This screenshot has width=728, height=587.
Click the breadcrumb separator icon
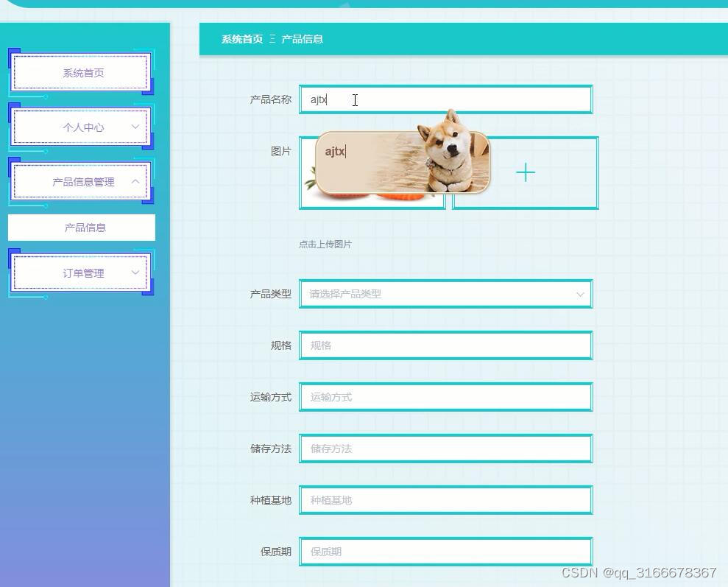271,39
